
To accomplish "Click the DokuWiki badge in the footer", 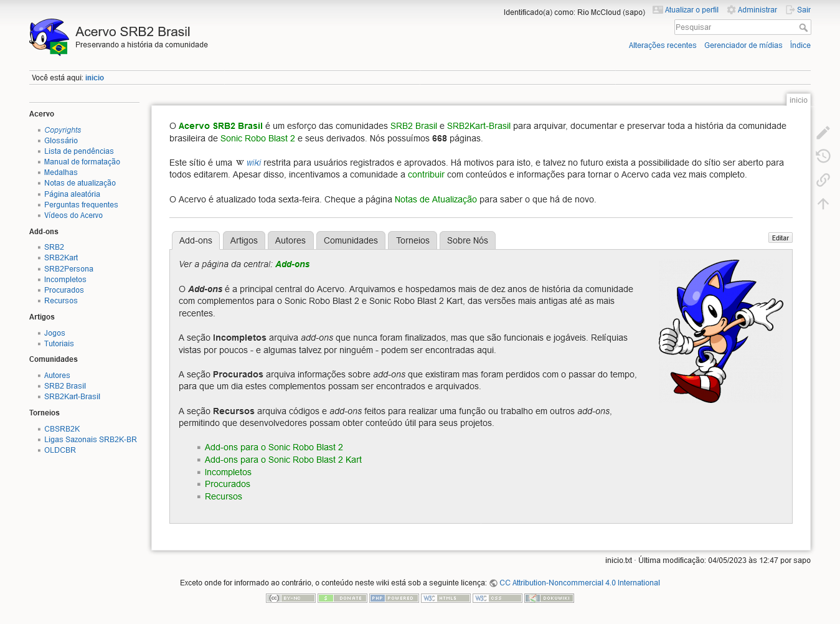I will pos(549,598).
